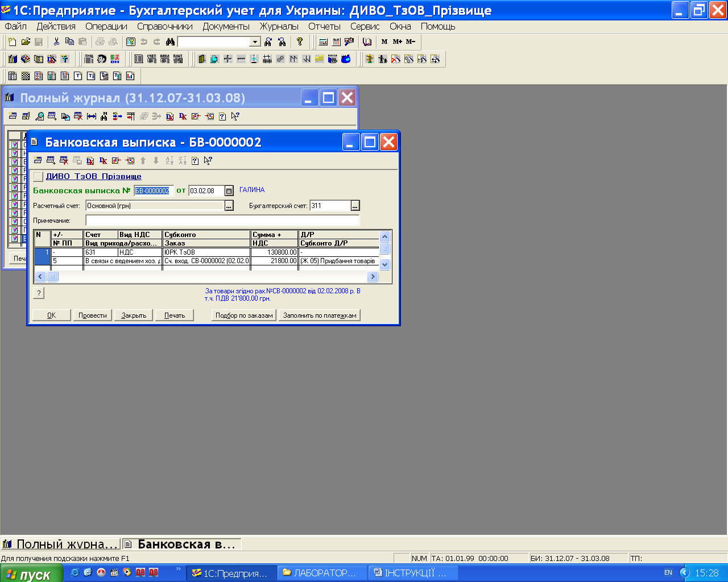Open the ЛАБОРАТОР... folder taskbar button

point(322,573)
